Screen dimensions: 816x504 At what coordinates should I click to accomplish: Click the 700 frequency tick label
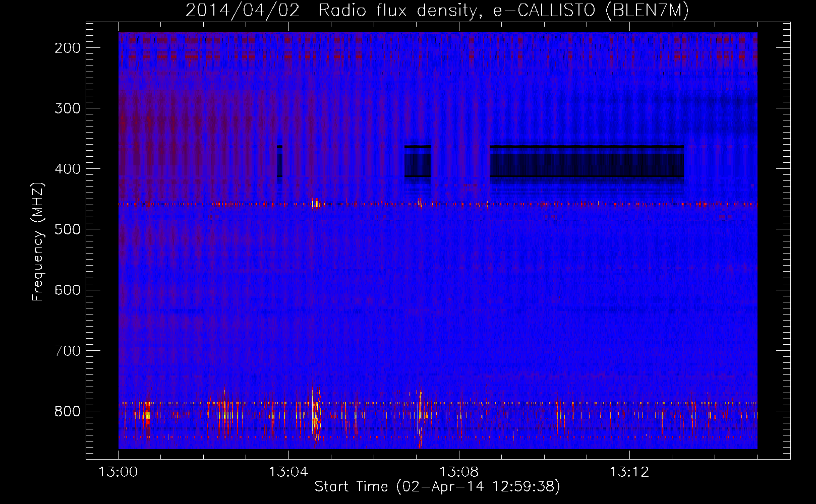pyautogui.click(x=68, y=350)
